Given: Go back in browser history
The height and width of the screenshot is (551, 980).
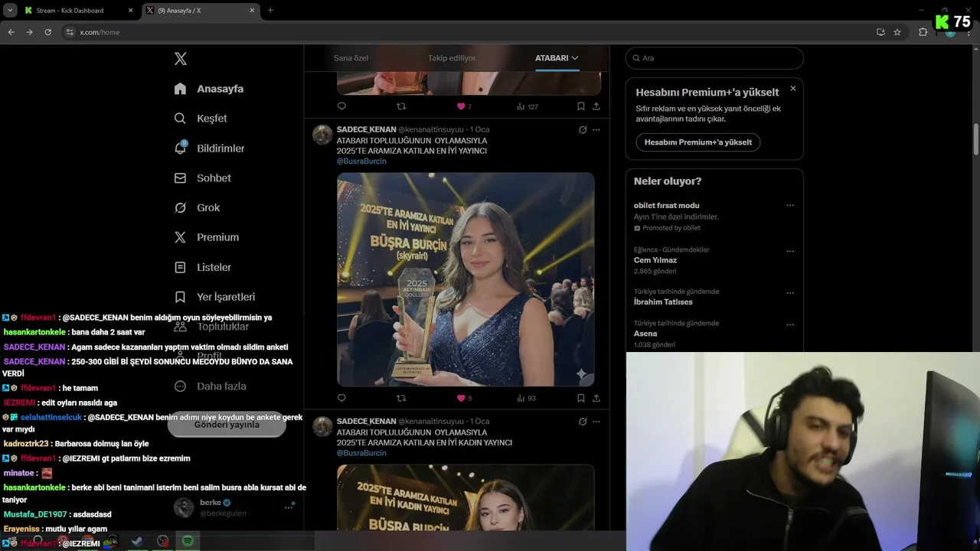Looking at the screenshot, I should tap(11, 32).
